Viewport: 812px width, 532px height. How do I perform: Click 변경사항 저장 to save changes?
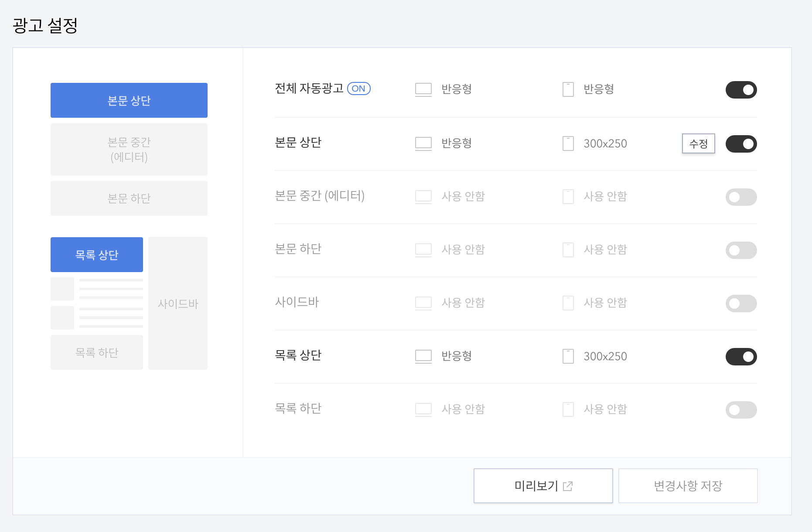[688, 485]
